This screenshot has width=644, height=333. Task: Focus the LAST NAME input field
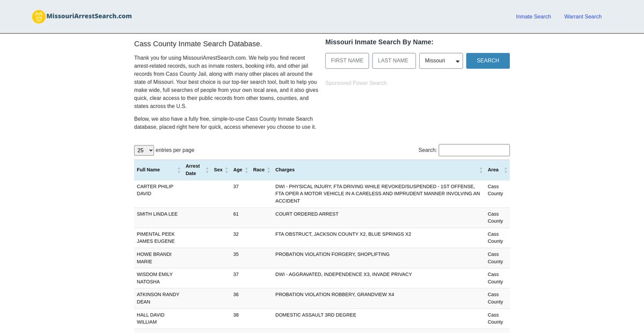[393, 61]
